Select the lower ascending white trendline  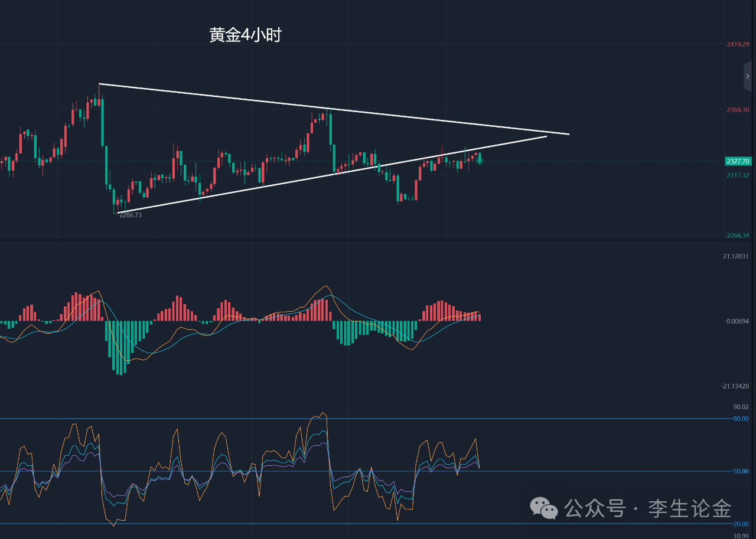pos(332,174)
